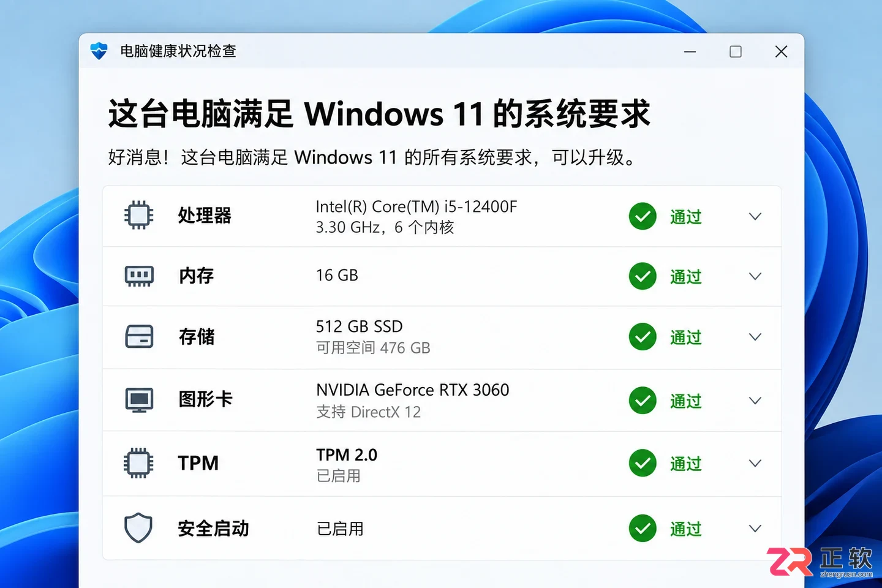Click the bold TPM row label
Screen dimensions: 882x588
coord(198,463)
